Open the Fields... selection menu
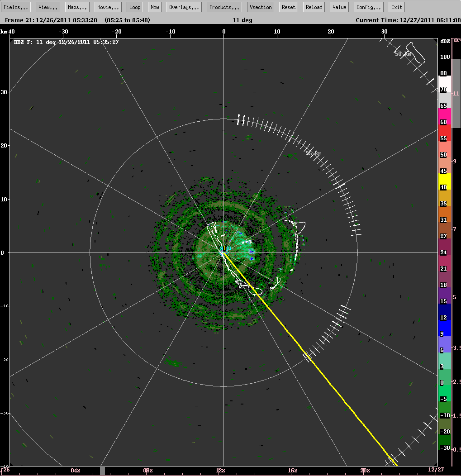The height and width of the screenshot is (476, 461). click(16, 7)
